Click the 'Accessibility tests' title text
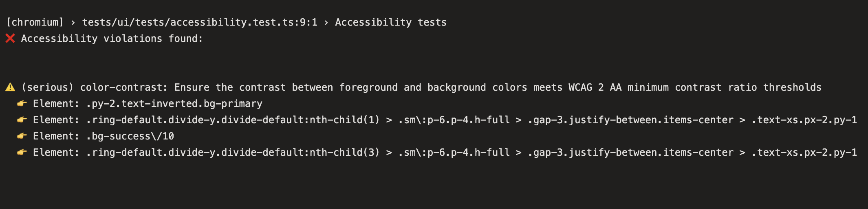 point(391,22)
